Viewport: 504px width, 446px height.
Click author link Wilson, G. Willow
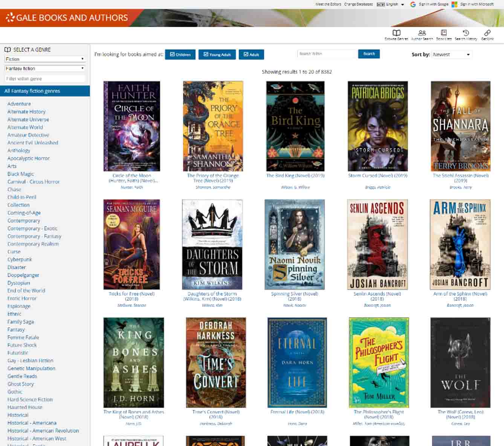[x=295, y=187]
